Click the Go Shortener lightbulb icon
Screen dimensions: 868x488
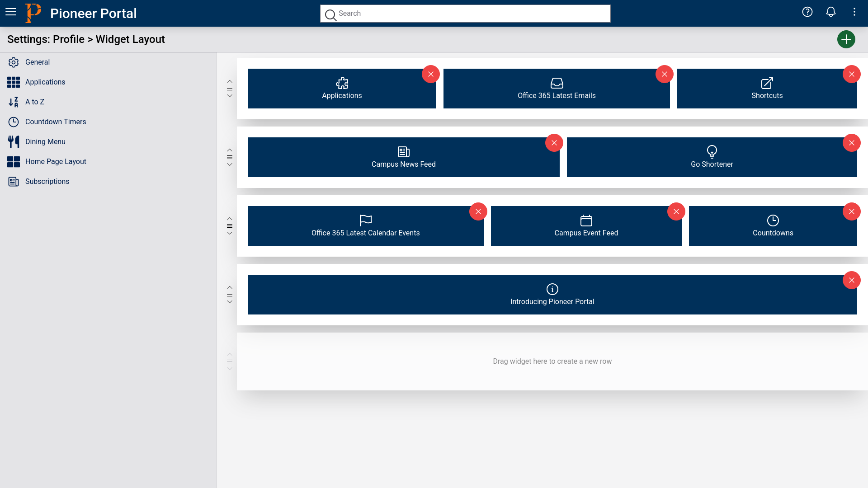pos(712,151)
